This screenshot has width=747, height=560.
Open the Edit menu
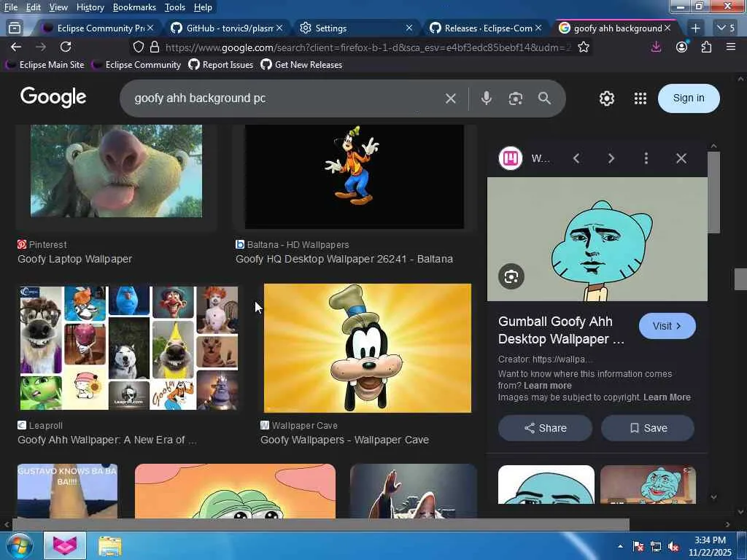33,7
